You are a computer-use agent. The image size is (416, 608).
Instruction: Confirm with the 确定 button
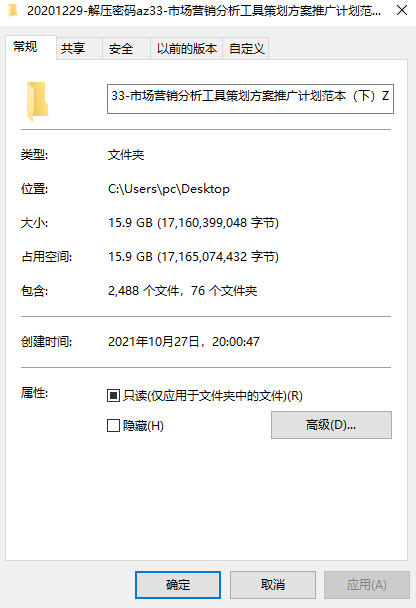pyautogui.click(x=178, y=585)
